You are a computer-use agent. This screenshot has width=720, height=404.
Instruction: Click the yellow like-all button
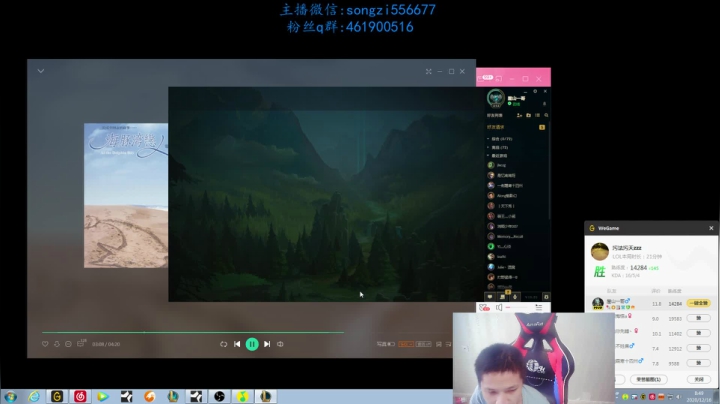[x=698, y=303]
